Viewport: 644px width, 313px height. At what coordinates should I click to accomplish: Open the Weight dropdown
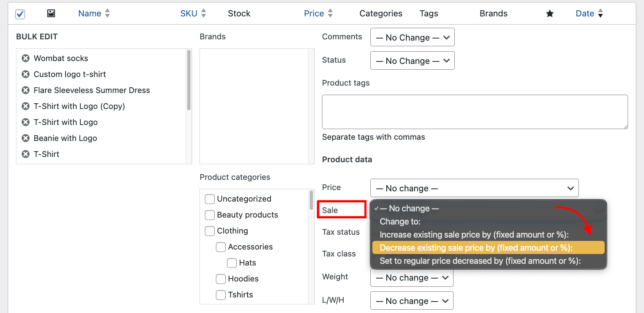tap(412, 278)
